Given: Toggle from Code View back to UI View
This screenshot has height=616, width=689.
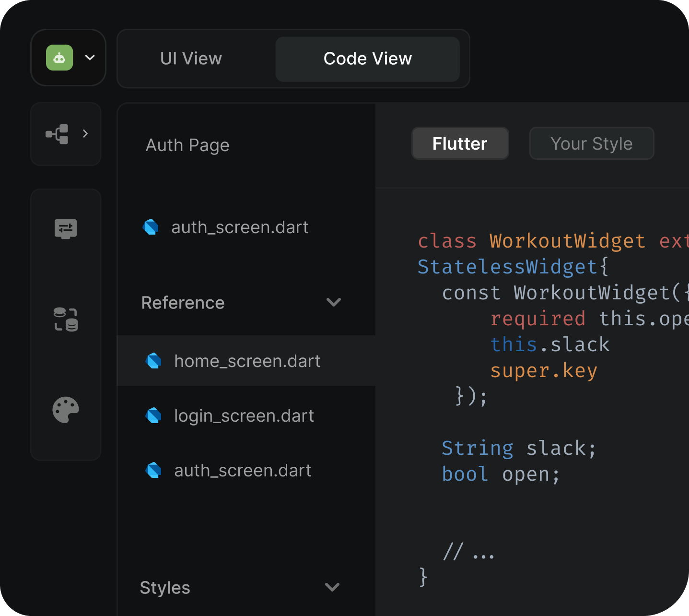Looking at the screenshot, I should [191, 59].
